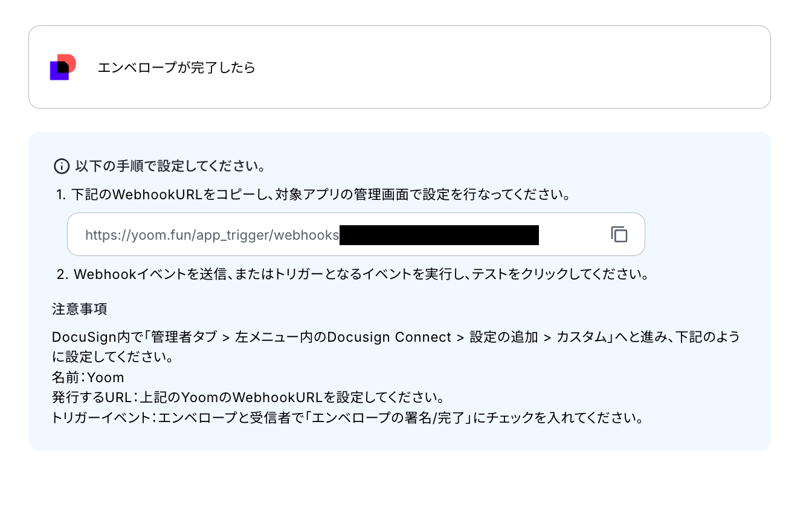Copy the Webhook URL using copy icon
Image resolution: width=812 pixels, height=512 pixels.
(x=619, y=234)
